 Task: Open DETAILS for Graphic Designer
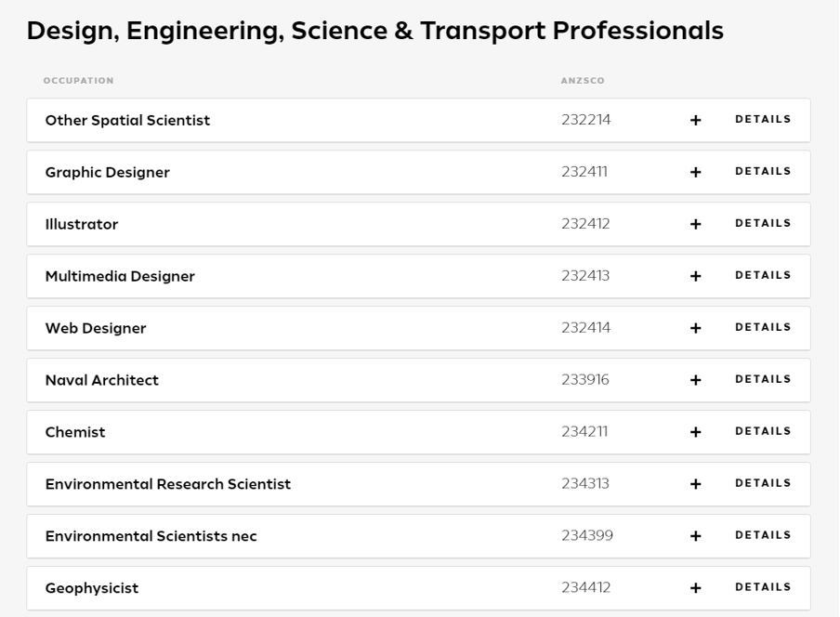(x=763, y=172)
